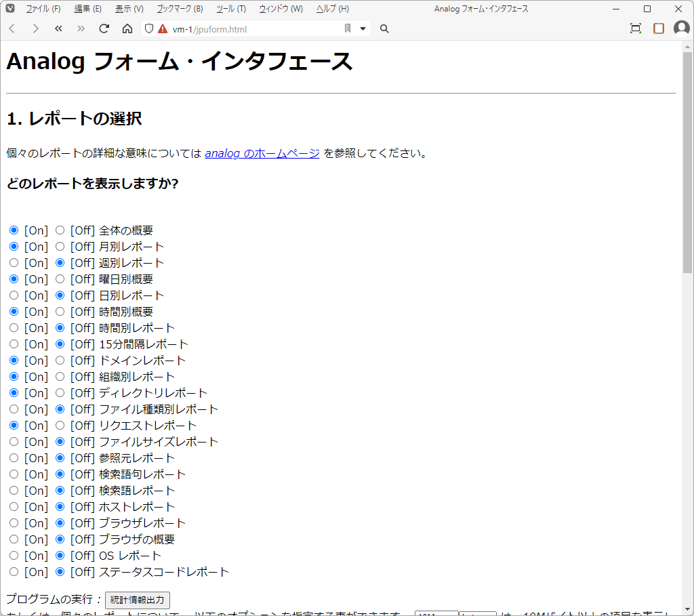Open the ウィンドウ (W) menu
This screenshot has height=616, width=694.
tap(281, 9)
